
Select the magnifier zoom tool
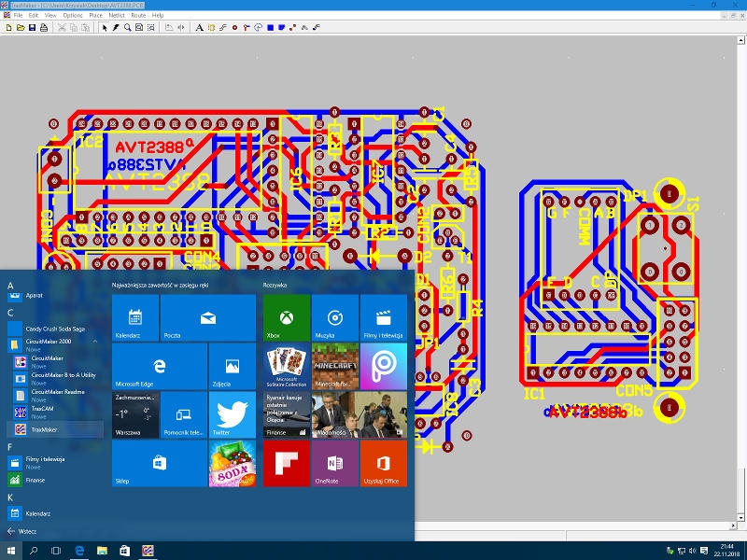click(127, 28)
